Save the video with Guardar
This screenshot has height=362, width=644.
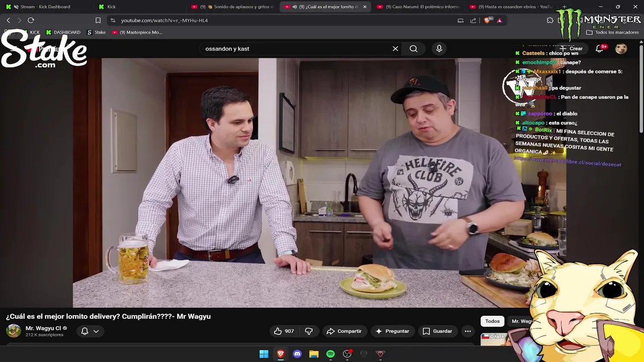point(437,331)
